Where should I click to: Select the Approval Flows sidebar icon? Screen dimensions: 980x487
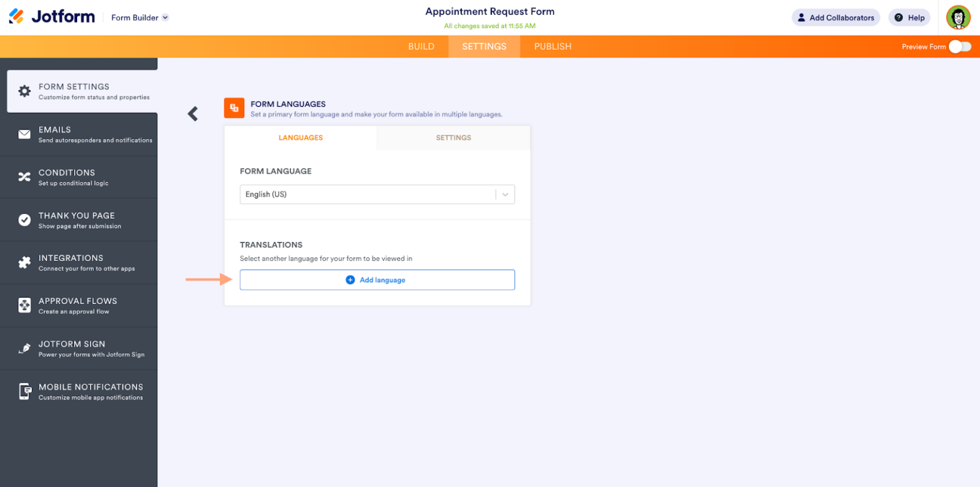click(23, 305)
